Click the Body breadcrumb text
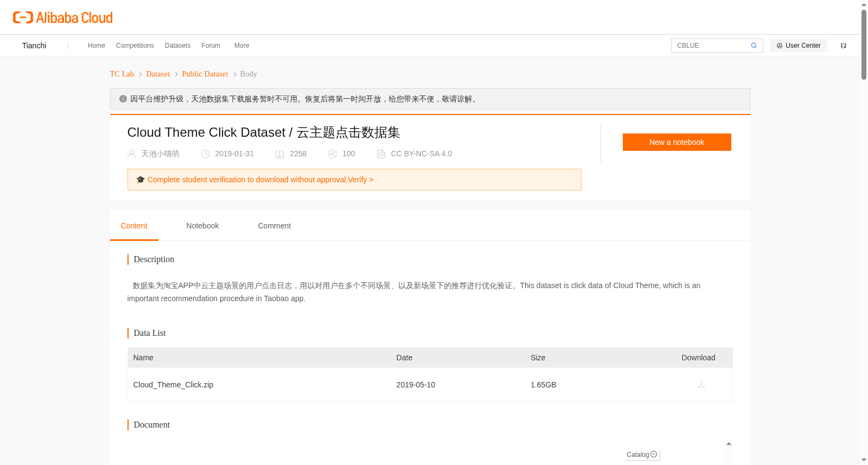 [x=248, y=74]
